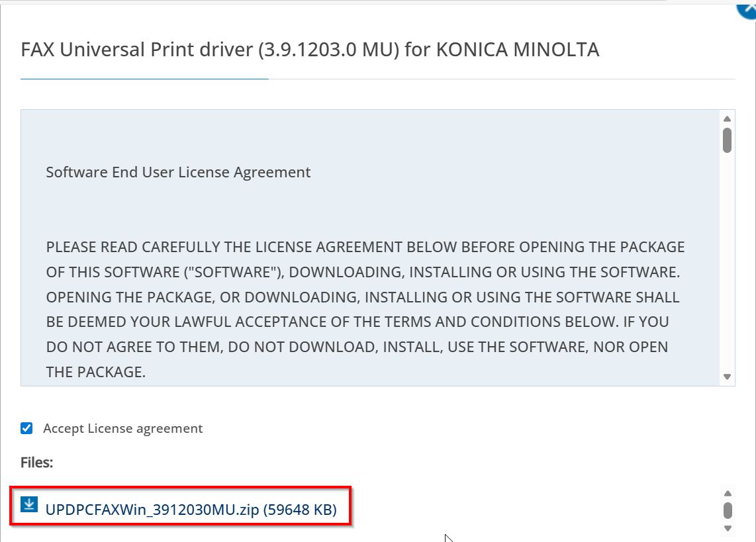
Task: Click the FAX Universal Print driver title
Action: pos(310,50)
